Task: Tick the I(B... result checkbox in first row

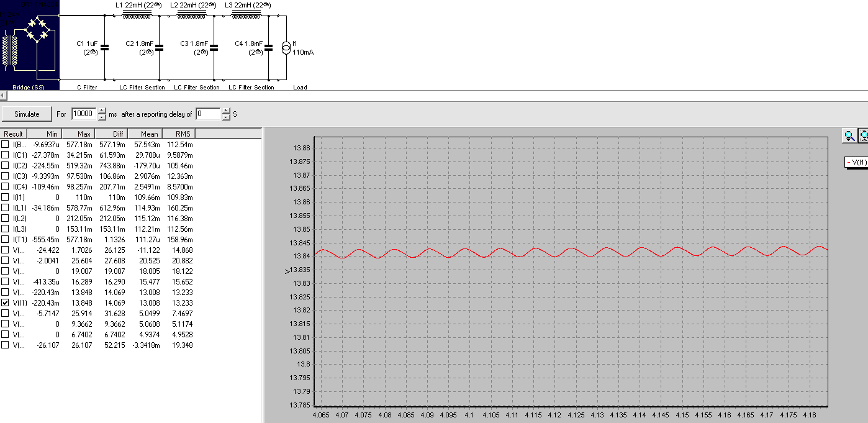Action: tap(5, 144)
